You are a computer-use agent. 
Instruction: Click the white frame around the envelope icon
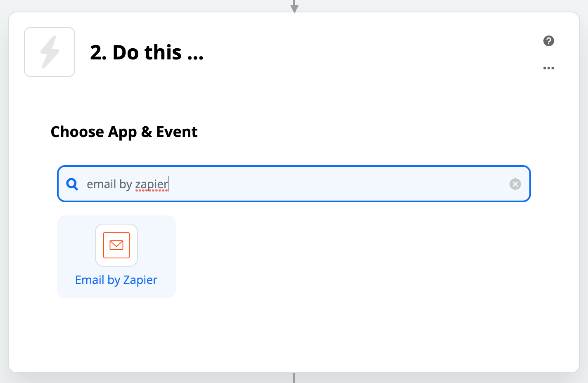[x=99, y=245]
